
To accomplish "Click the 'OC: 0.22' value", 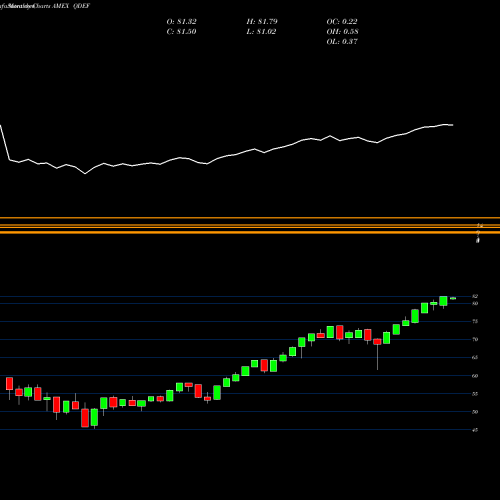I will click(x=342, y=22).
